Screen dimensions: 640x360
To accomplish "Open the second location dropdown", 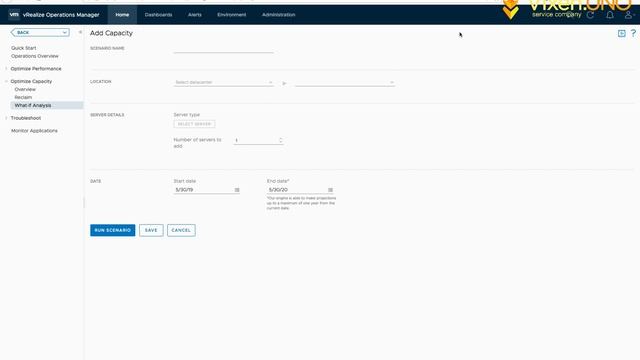I will click(344, 82).
